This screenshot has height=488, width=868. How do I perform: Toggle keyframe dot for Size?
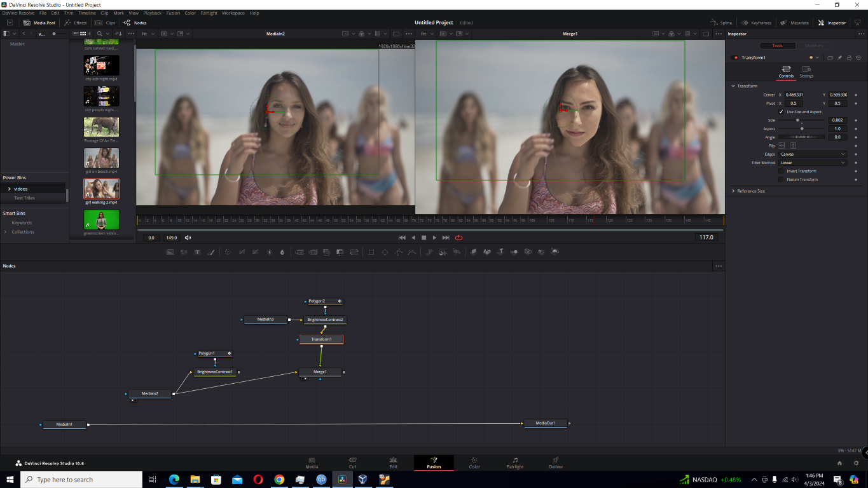856,120
